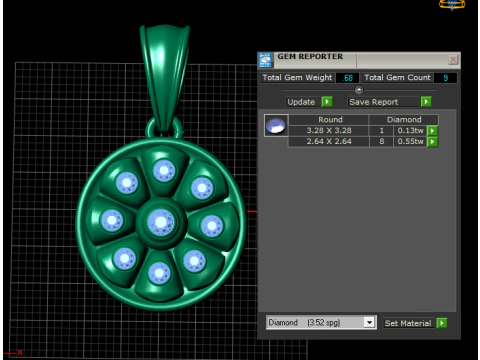This screenshot has width=480, height=360.
Task: Select the 3.28 X 3.28 size cell
Action: pos(329,131)
